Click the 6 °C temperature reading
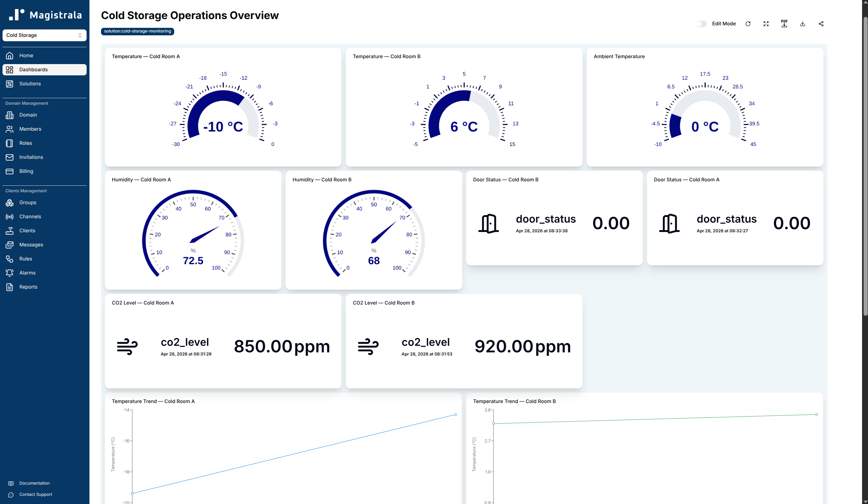 pos(464,127)
